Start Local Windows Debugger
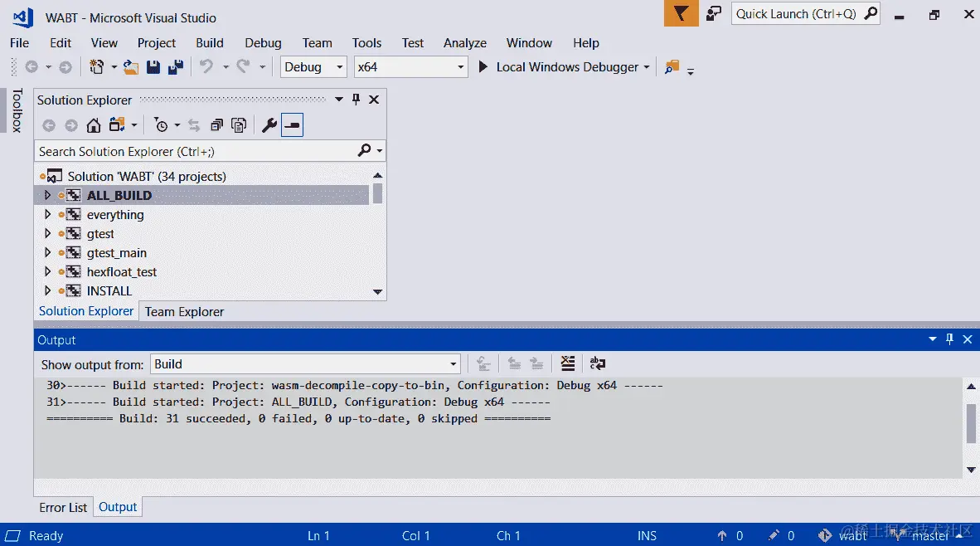 (x=558, y=67)
